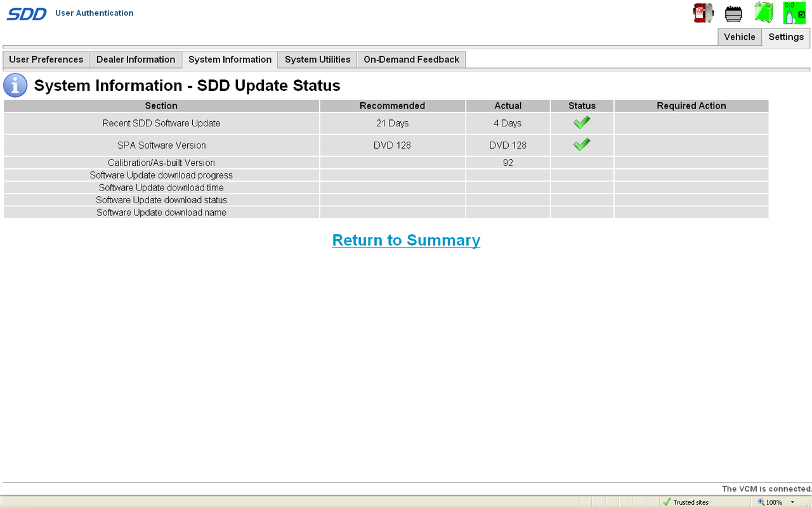
Task: Click the SDD logo
Action: tap(27, 13)
